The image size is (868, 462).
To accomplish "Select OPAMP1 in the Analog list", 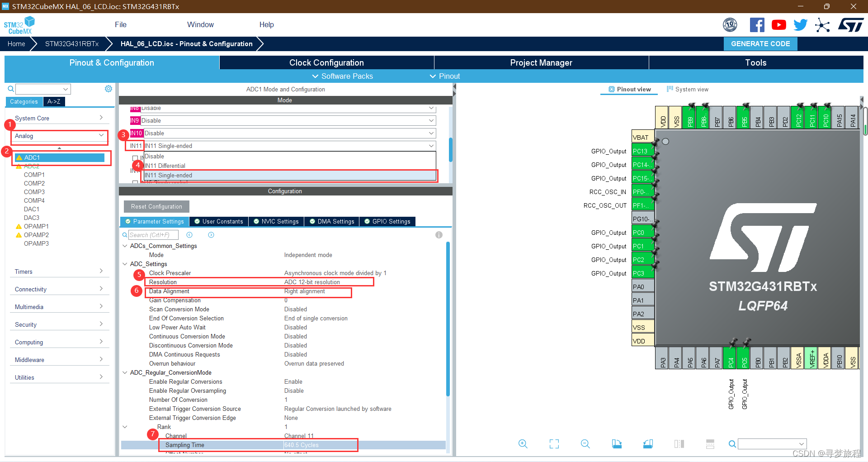I will point(36,226).
